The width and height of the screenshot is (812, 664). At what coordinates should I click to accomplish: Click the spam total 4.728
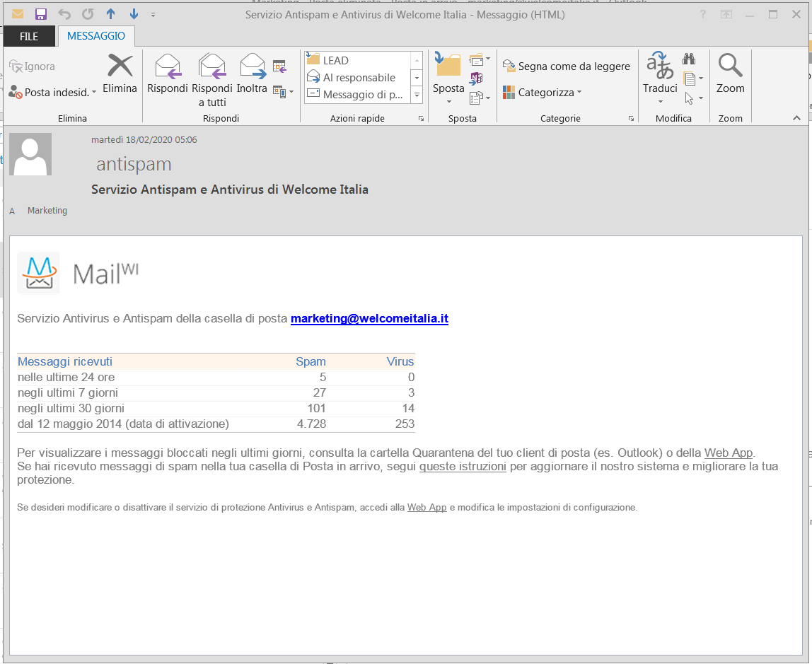(x=312, y=424)
